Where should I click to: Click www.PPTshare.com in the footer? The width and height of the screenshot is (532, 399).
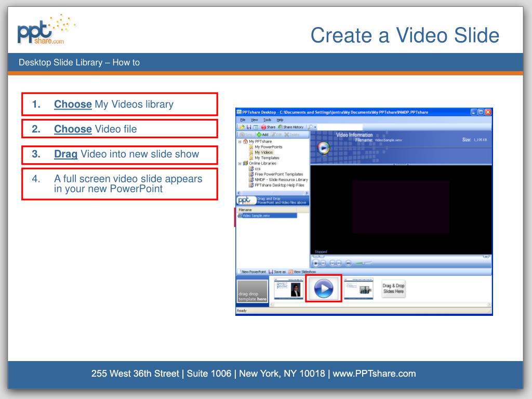374,374
